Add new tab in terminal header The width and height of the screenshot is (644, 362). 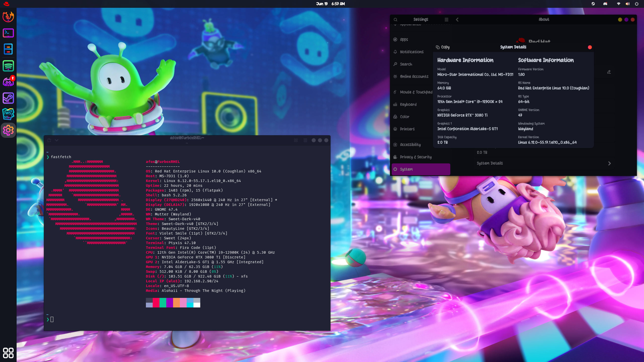click(49, 140)
